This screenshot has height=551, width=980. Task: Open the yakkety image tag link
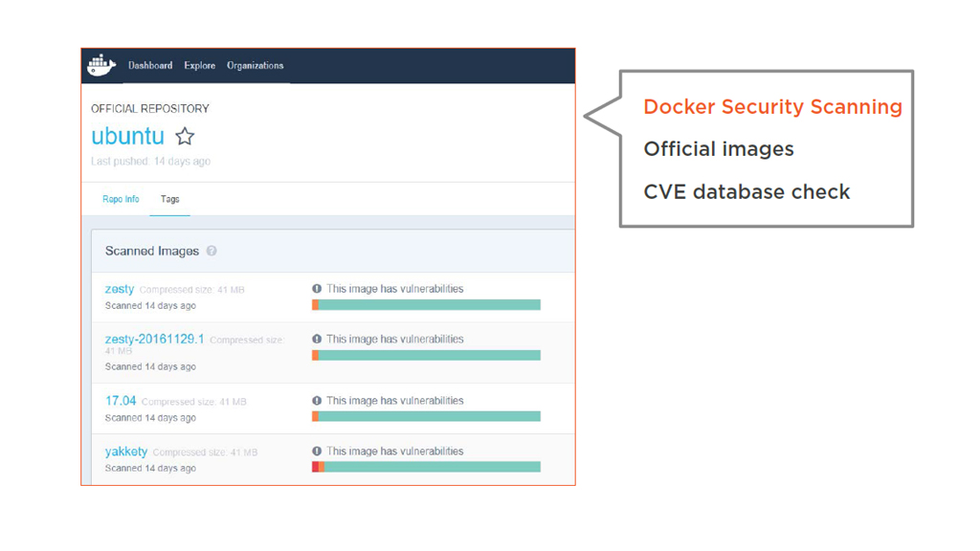pyautogui.click(x=126, y=452)
